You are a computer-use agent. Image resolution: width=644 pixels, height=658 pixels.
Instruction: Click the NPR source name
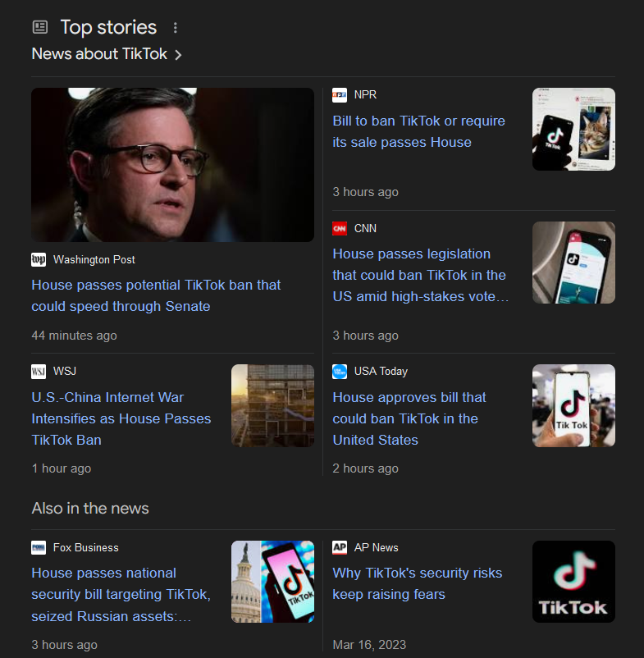(365, 95)
